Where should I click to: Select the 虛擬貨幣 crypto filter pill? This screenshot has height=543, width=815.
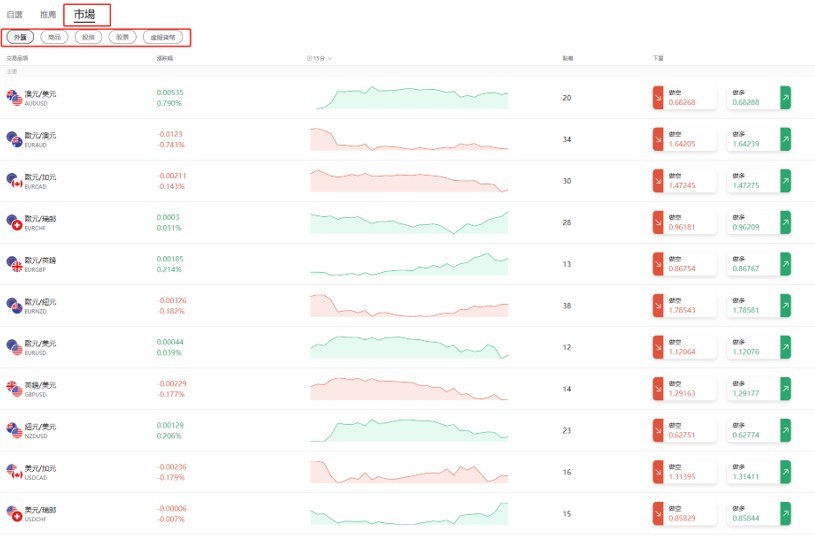coord(163,37)
